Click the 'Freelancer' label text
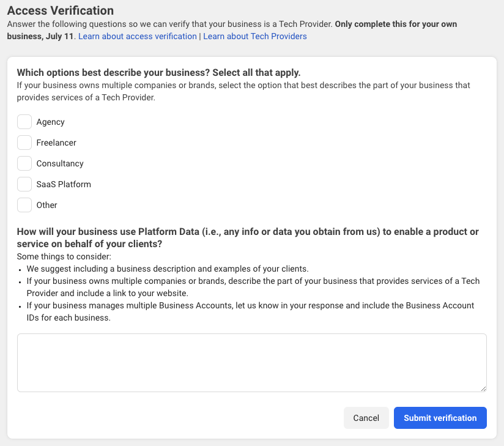 coord(56,143)
